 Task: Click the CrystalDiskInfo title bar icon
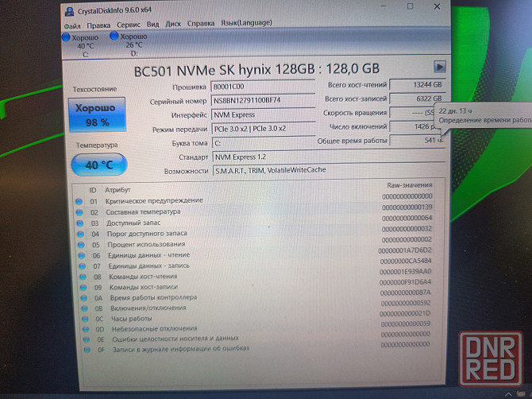click(x=70, y=12)
